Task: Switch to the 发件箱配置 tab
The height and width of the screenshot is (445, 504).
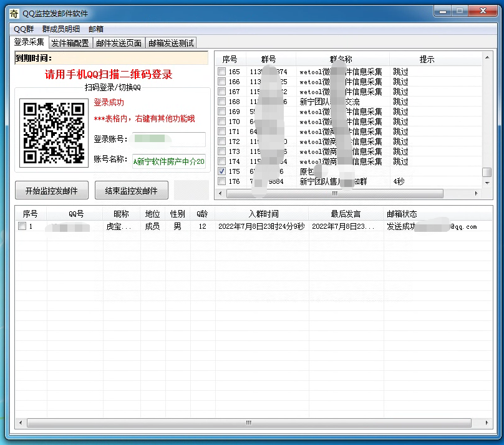Action: (70, 43)
